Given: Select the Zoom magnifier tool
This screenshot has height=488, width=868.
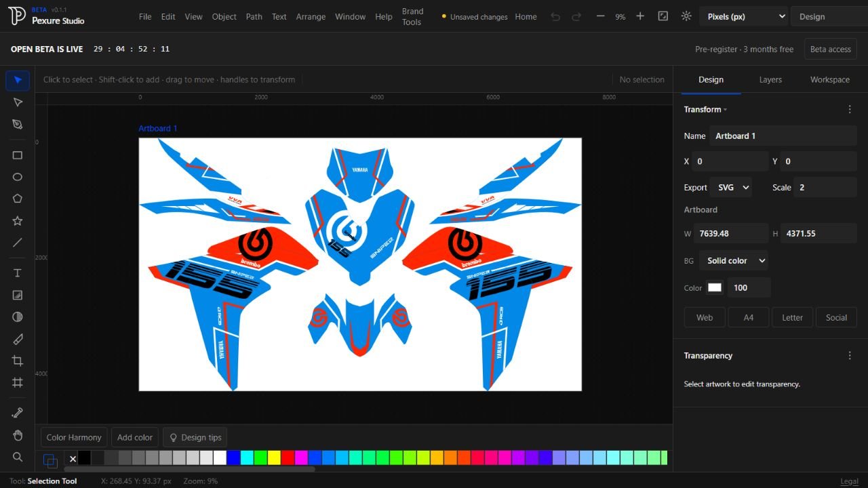Looking at the screenshot, I should 18,457.
